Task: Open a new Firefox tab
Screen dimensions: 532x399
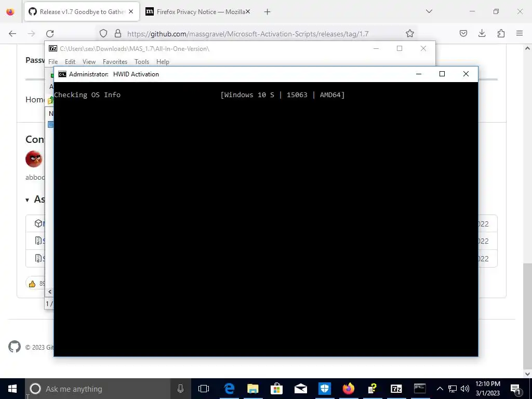Action: (x=268, y=12)
